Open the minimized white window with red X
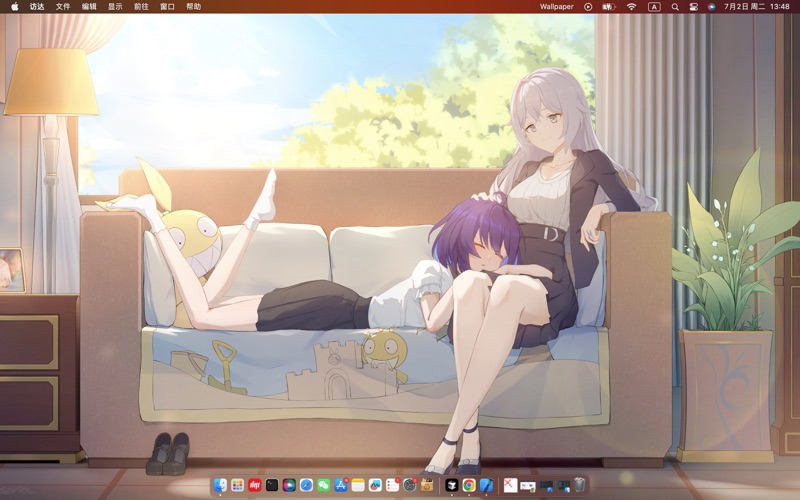 coord(511,484)
